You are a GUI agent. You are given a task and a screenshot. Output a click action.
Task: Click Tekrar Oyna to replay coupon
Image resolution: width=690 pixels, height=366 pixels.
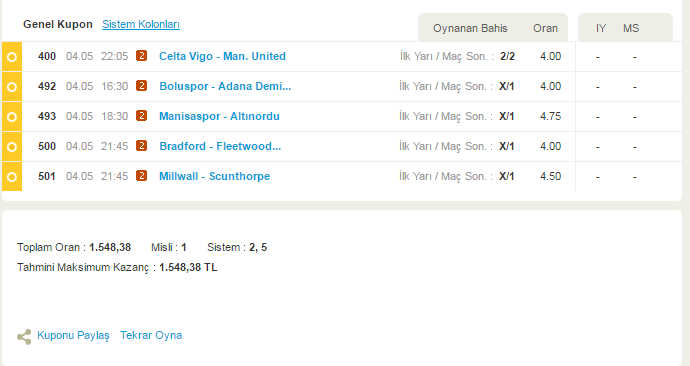coord(151,335)
